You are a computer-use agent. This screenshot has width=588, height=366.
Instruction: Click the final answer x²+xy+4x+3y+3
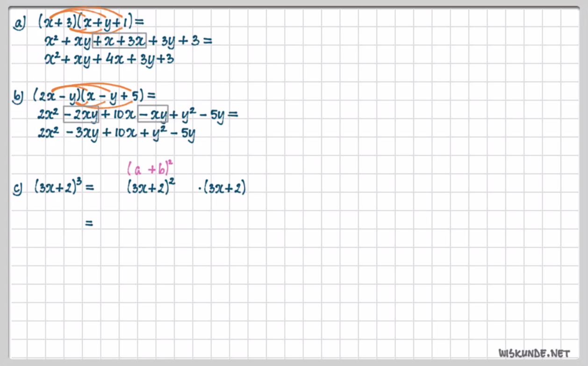(109, 59)
